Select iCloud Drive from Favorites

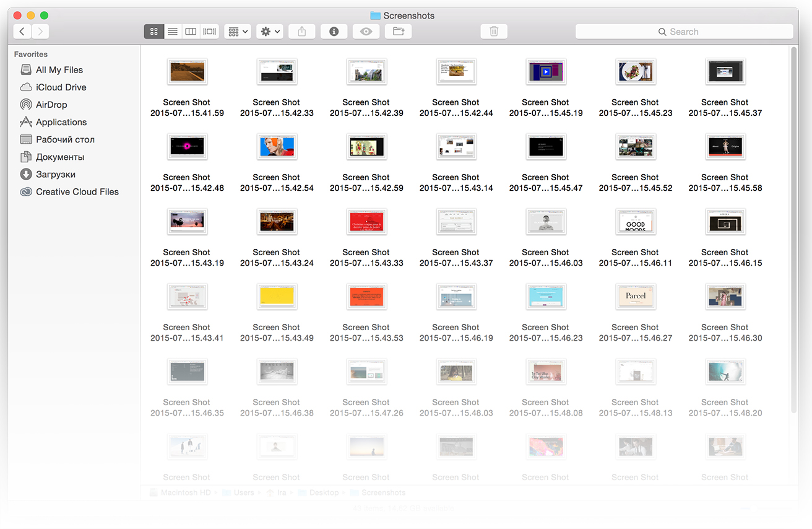(61, 87)
